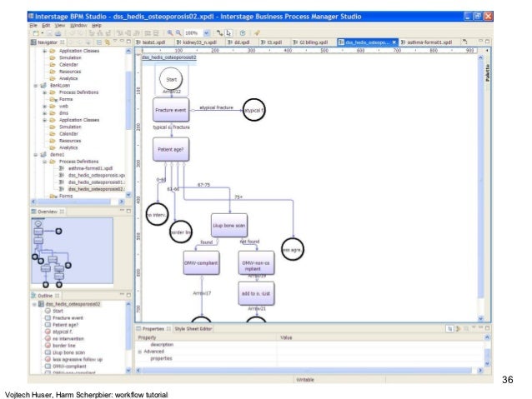Expand the Advanced property group

pyautogui.click(x=139, y=352)
